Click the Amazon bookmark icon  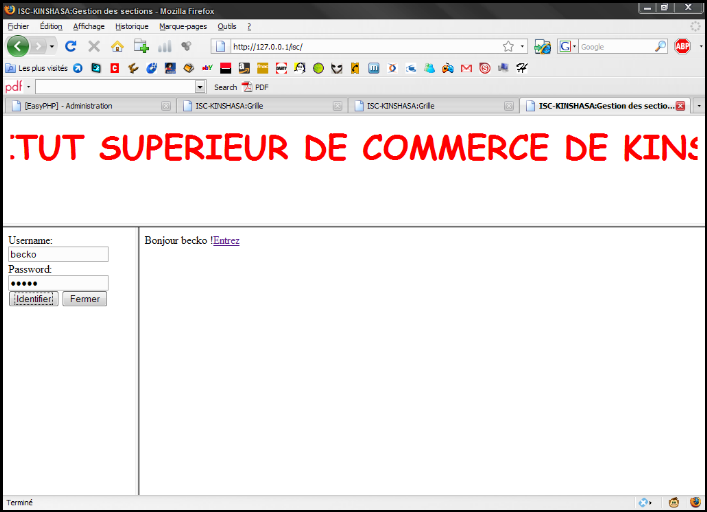click(x=244, y=68)
